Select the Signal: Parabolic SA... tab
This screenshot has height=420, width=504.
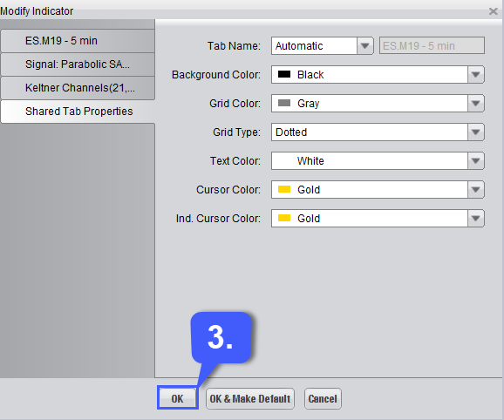point(78,64)
